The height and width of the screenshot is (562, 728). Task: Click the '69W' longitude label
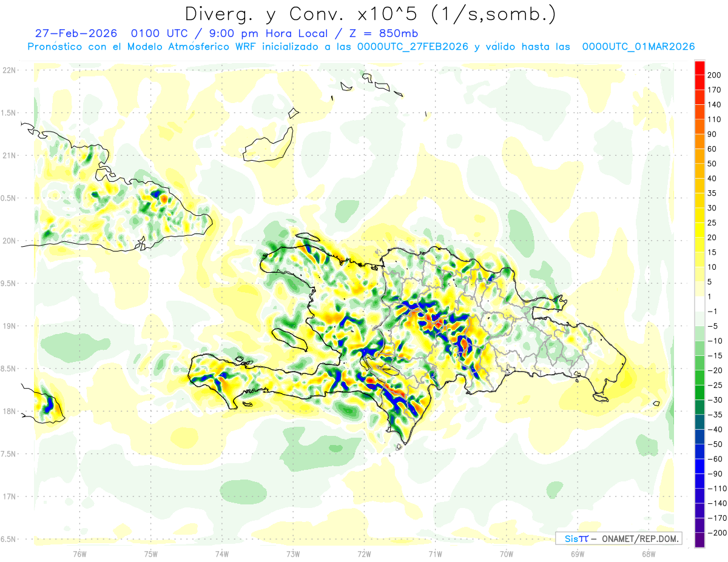(x=578, y=553)
